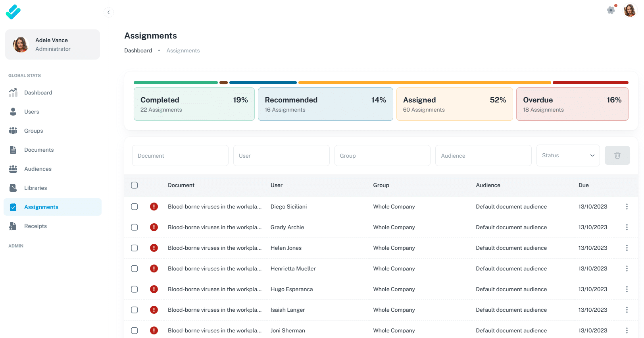Open row actions menu for Isaiah Langer
644x338 pixels.
(627, 310)
